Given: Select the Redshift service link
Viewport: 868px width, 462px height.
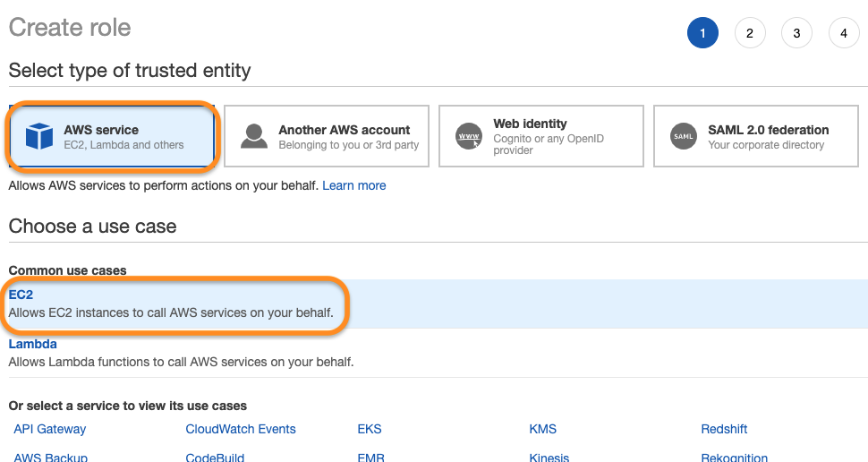Looking at the screenshot, I should click(724, 429).
